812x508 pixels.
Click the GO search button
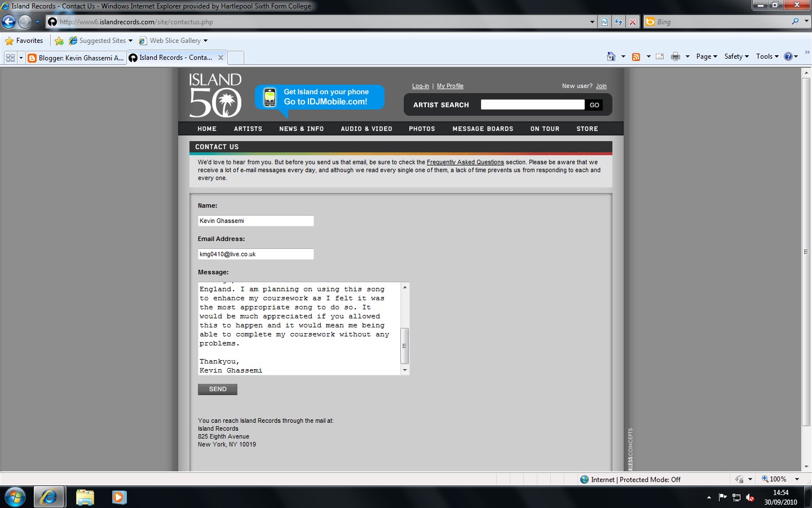click(x=594, y=105)
